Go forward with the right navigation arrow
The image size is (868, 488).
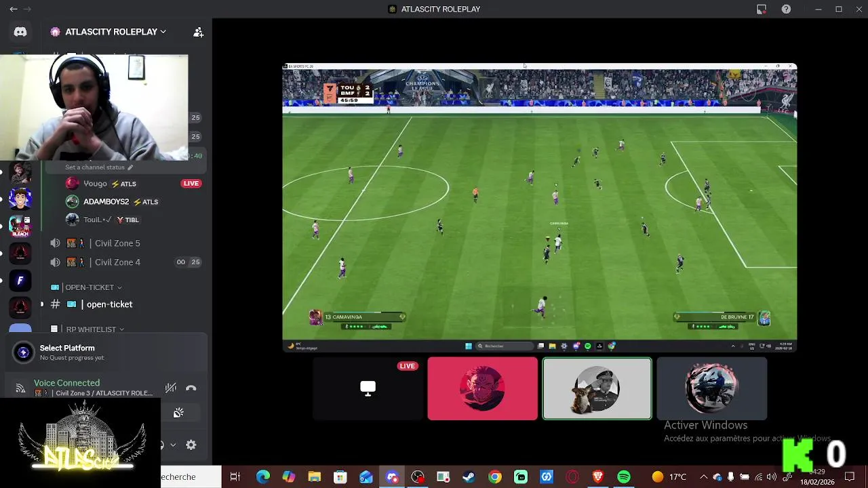[27, 9]
